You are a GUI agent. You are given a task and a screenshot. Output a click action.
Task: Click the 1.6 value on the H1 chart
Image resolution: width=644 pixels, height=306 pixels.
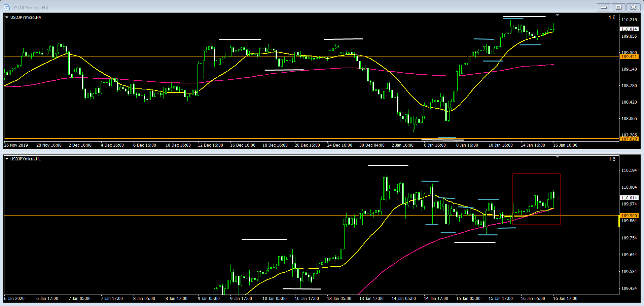tap(612, 159)
